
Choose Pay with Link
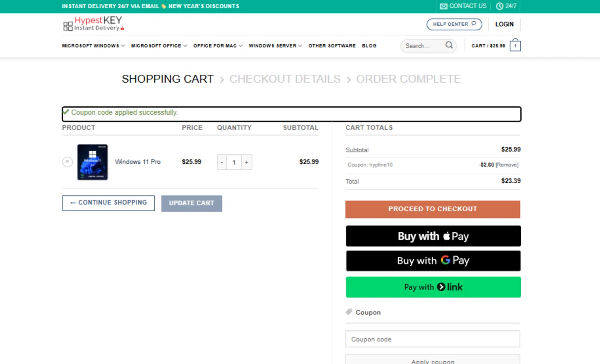pos(433,287)
